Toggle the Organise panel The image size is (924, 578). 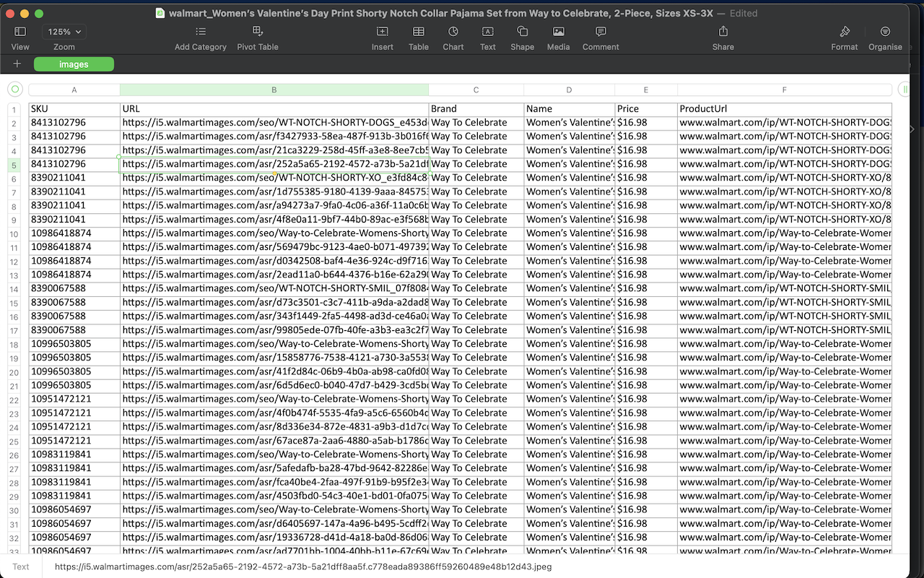[x=885, y=32]
